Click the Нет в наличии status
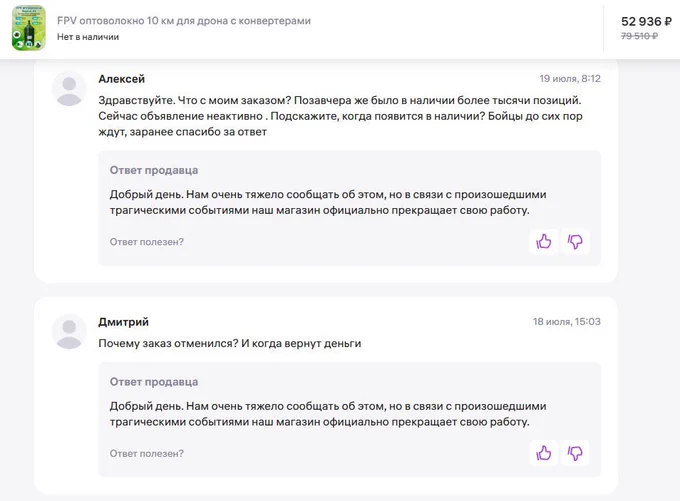The width and height of the screenshot is (680, 501). [x=88, y=37]
